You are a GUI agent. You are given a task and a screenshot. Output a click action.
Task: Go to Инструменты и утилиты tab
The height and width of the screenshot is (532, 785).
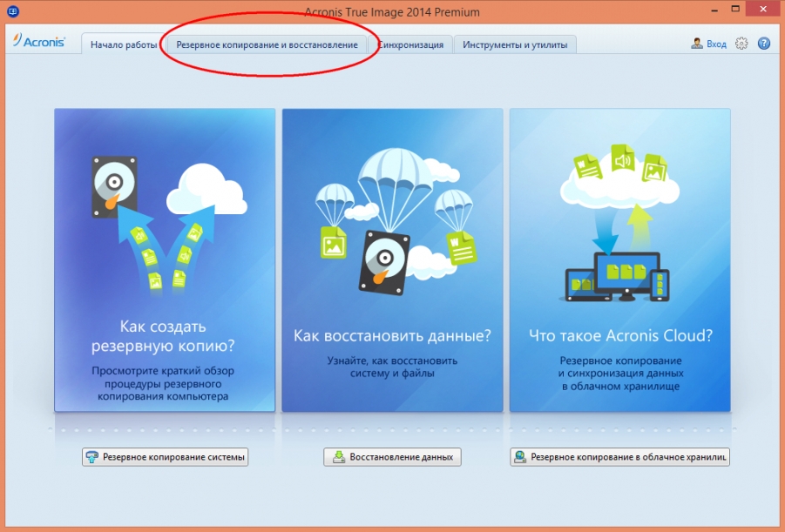pyautogui.click(x=514, y=44)
